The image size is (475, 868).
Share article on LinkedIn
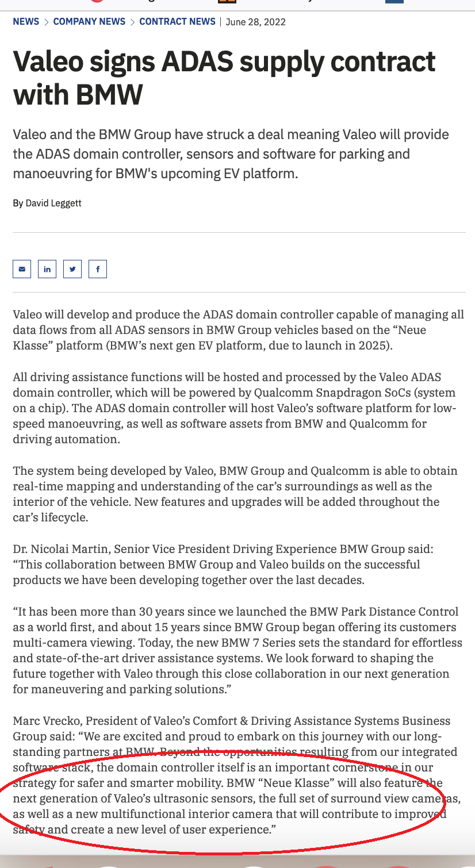[x=47, y=269]
